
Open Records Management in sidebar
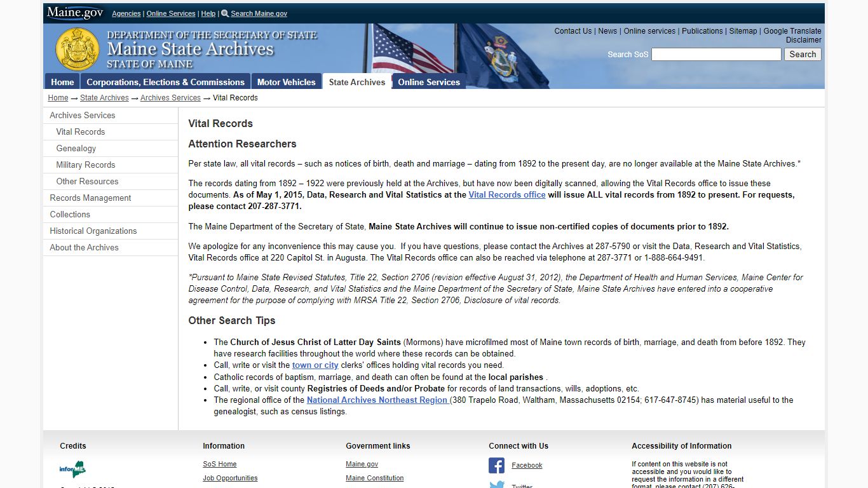point(111,198)
